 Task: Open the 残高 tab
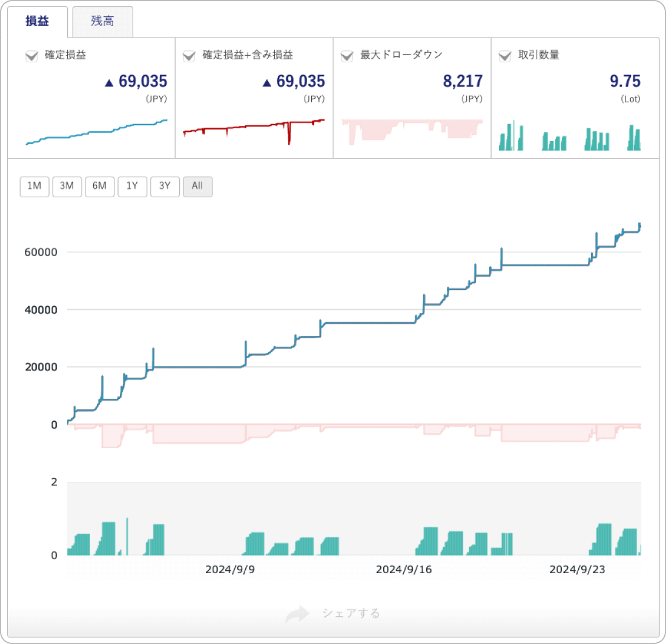[x=103, y=21]
